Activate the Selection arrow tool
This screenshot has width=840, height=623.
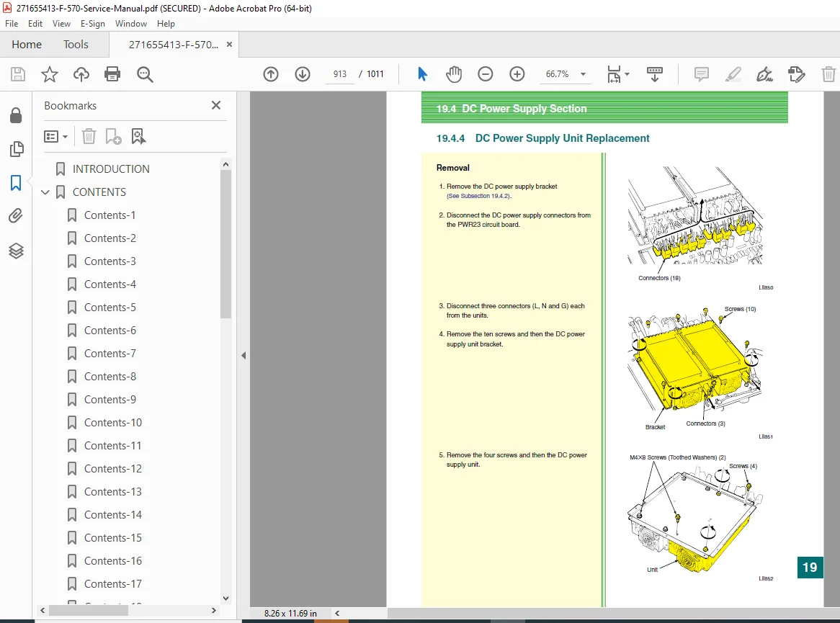[422, 74]
